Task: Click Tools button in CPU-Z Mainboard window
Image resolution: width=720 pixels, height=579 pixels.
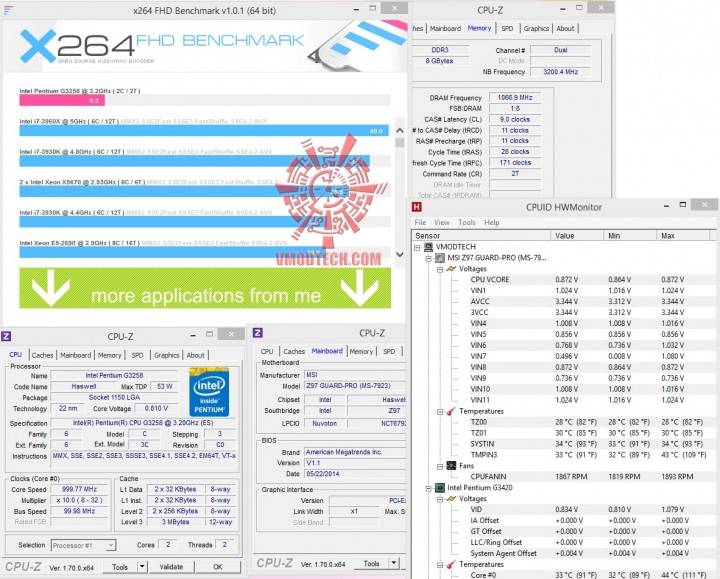Action: click(371, 563)
